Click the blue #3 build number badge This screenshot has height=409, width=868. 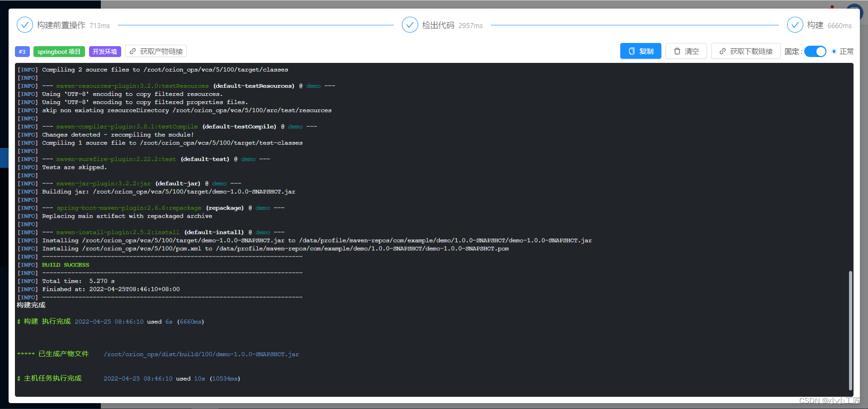pos(22,52)
